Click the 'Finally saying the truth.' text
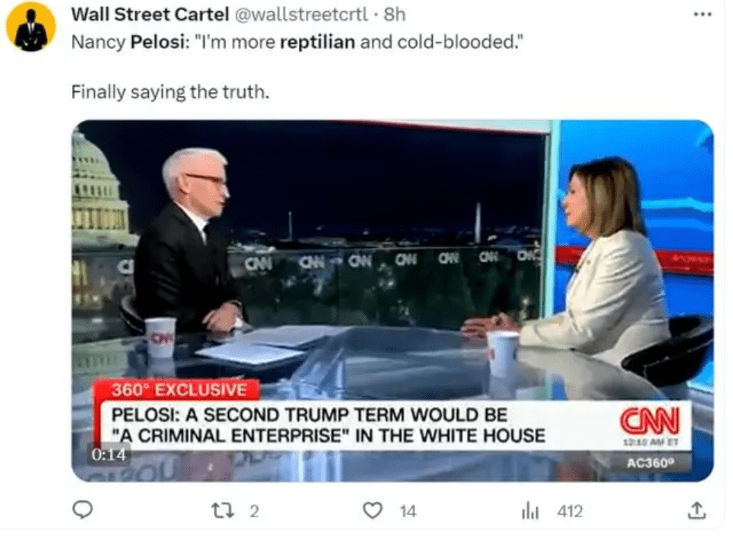 [x=170, y=91]
